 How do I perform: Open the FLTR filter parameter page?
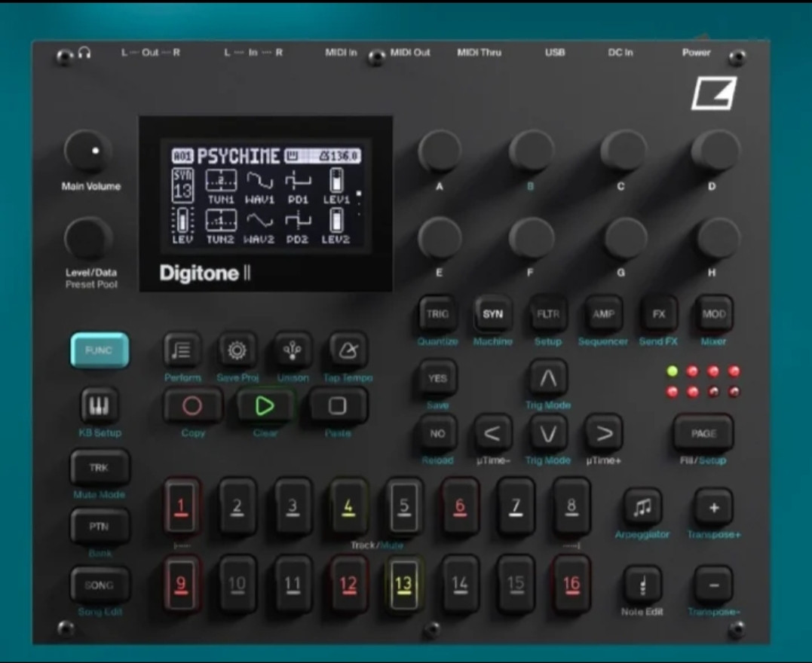[x=547, y=314]
